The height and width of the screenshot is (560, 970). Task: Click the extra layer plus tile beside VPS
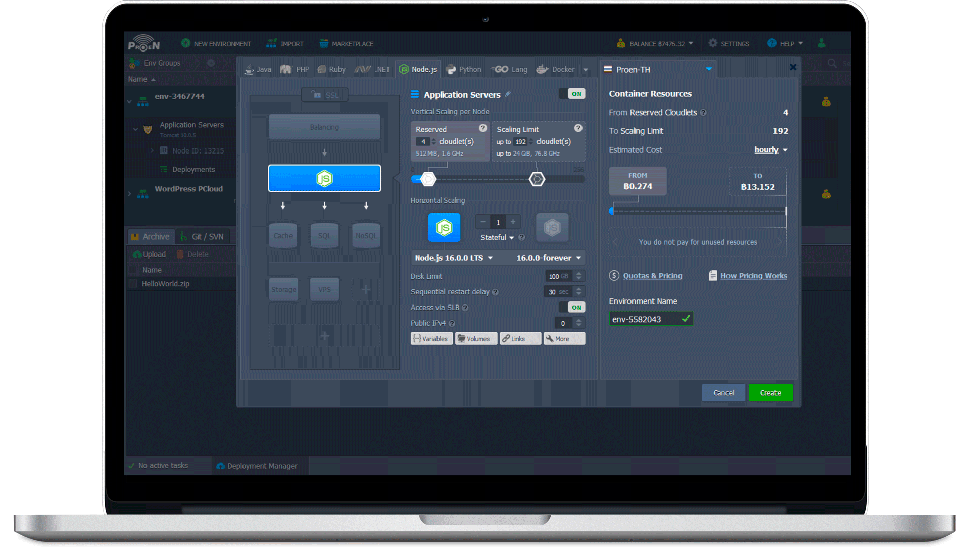(366, 289)
